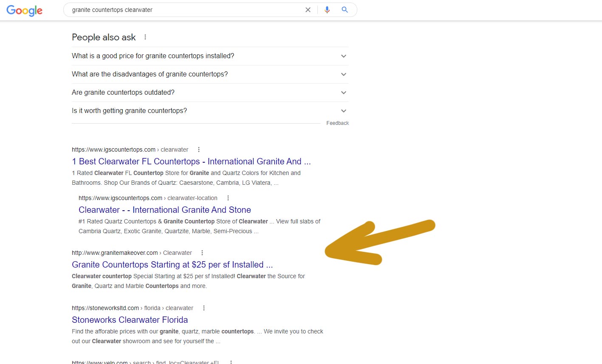Expand 'What is a good price' question
The height and width of the screenshot is (364, 602).
point(210,56)
